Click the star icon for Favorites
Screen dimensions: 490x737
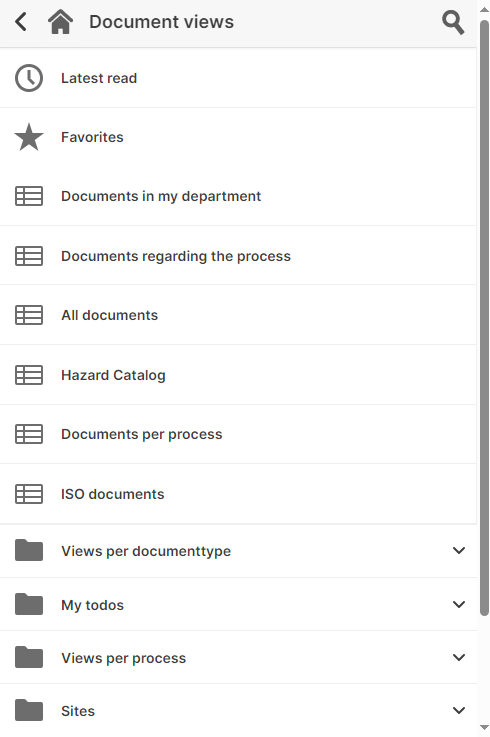click(29, 137)
